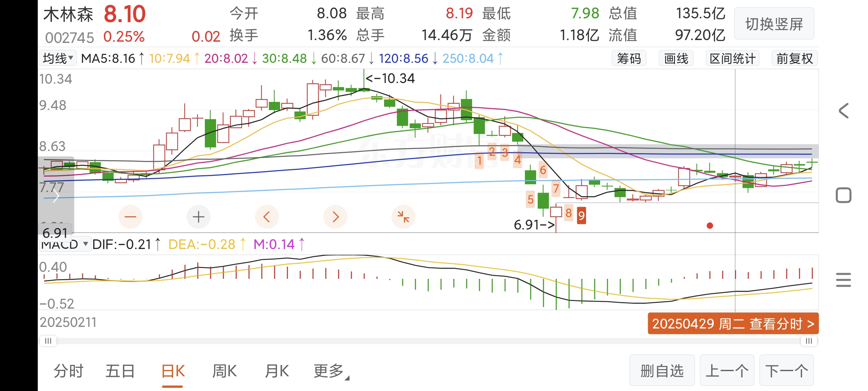This screenshot has height=391, width=868.
Task: Tap Android back arrow icon
Action: [x=843, y=111]
